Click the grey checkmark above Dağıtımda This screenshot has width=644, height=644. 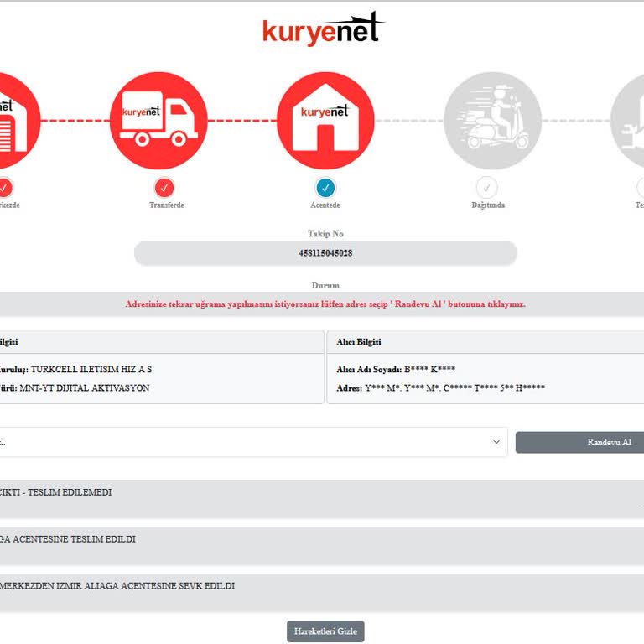coord(486,188)
